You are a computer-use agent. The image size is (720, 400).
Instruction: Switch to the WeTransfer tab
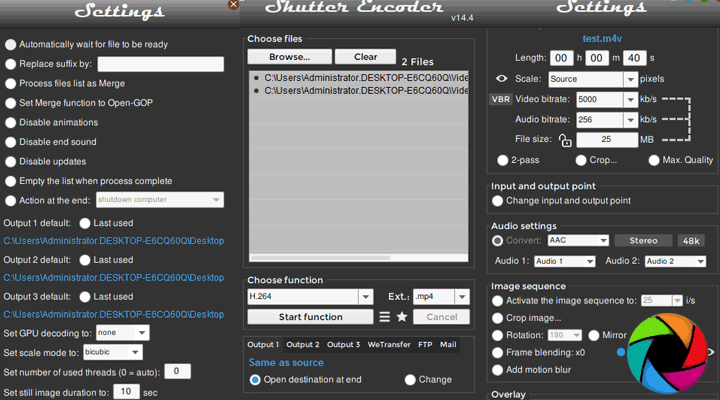pyautogui.click(x=387, y=345)
